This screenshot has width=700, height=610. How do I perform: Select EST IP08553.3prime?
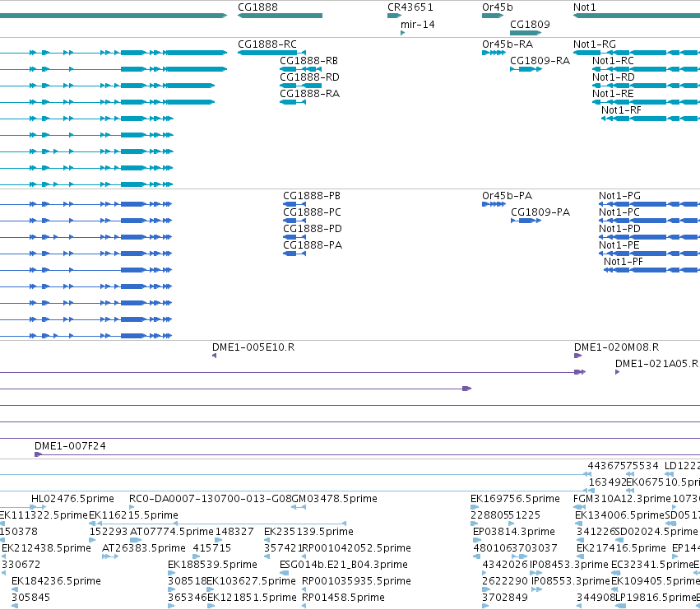coord(536,589)
